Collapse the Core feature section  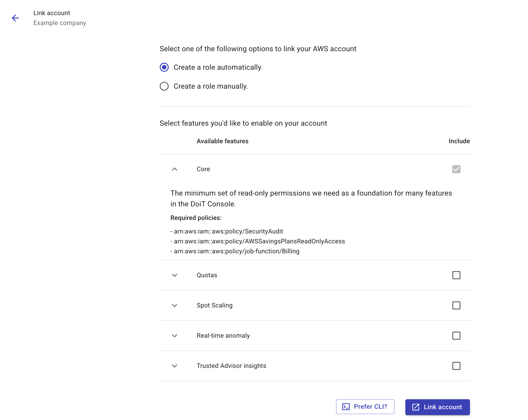click(174, 169)
